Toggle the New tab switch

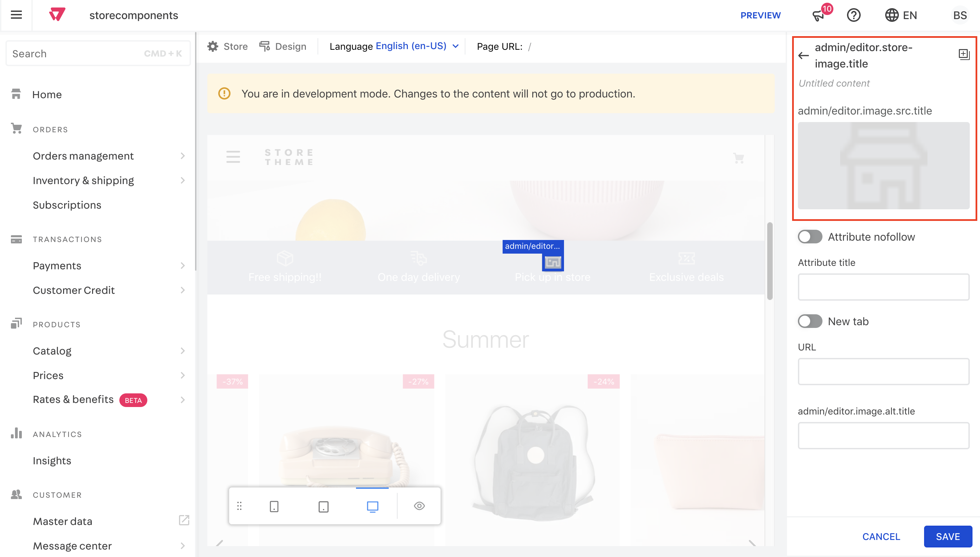[x=810, y=321]
